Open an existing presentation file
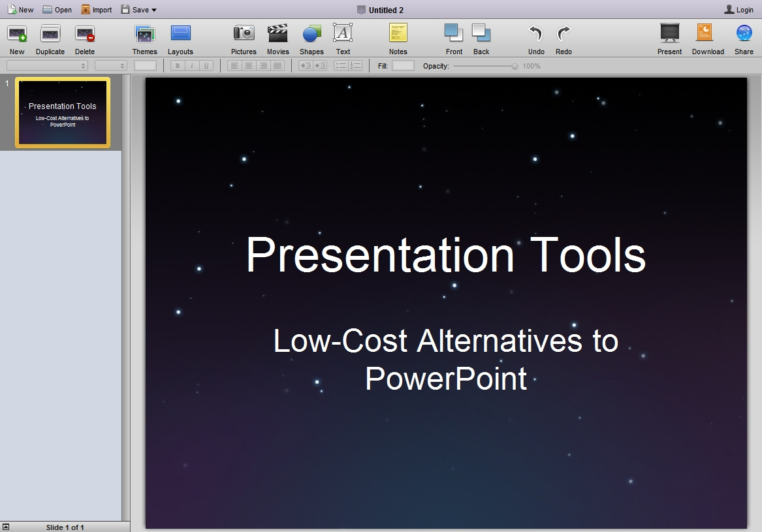762x532 pixels. tap(57, 10)
